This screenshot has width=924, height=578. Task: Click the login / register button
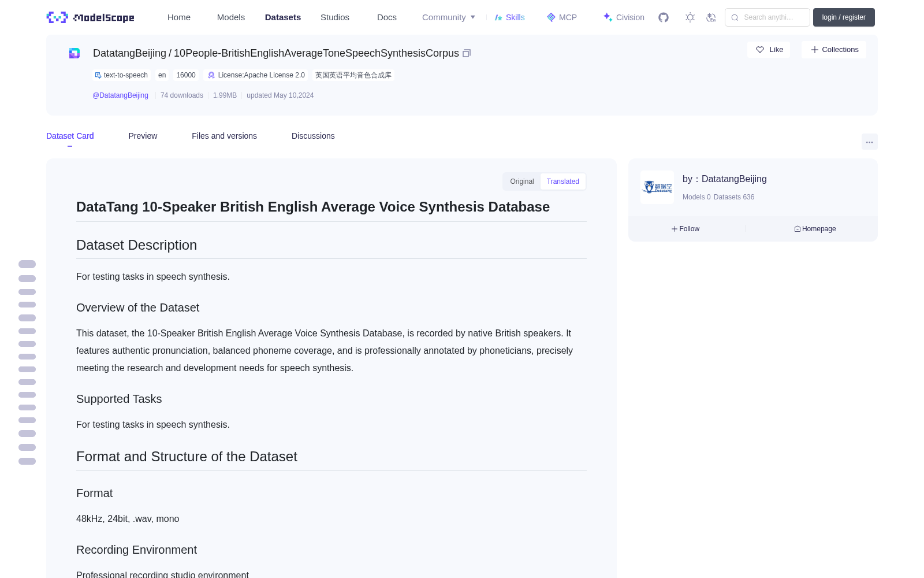pyautogui.click(x=844, y=17)
